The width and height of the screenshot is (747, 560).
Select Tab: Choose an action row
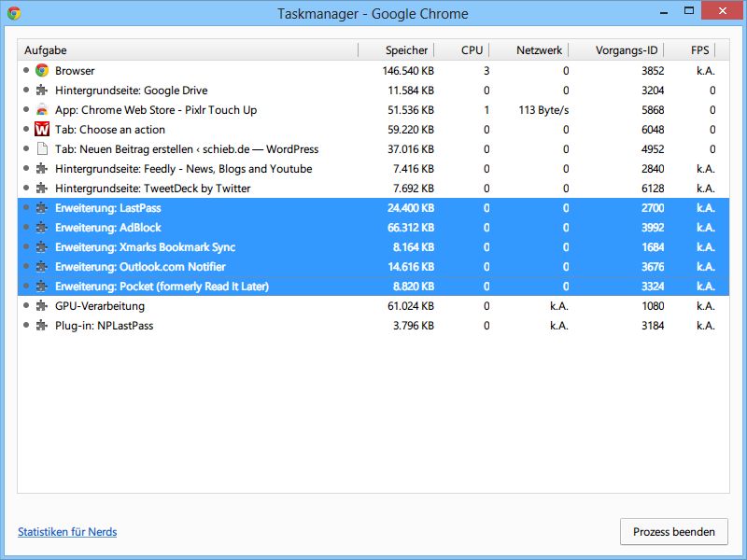(x=373, y=129)
